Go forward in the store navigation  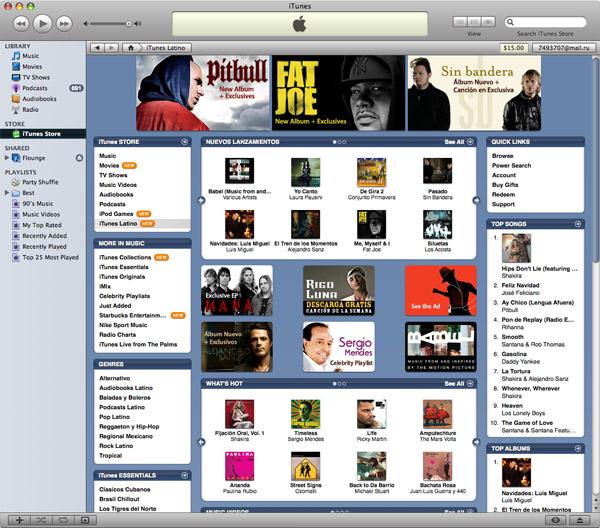[111, 48]
